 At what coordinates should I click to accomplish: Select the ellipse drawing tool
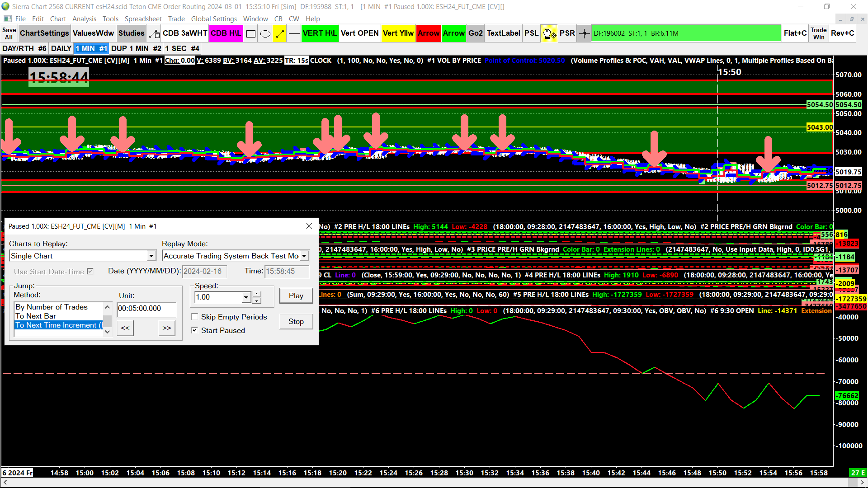(x=265, y=34)
